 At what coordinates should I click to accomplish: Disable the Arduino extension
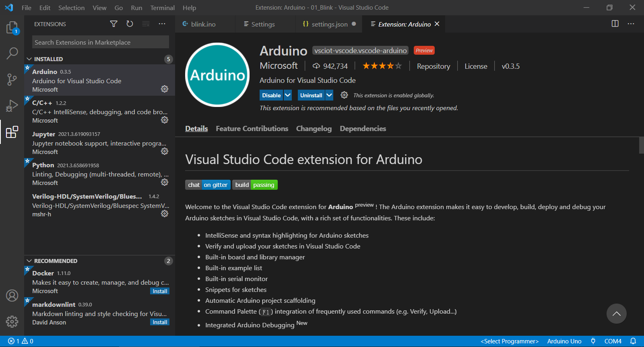(271, 95)
